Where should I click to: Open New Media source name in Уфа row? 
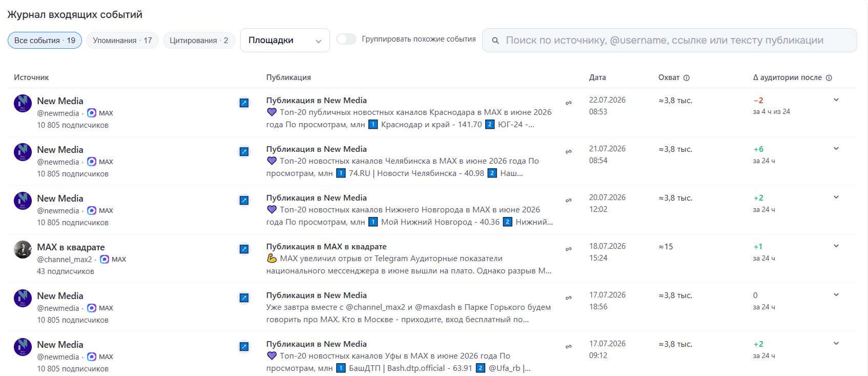pyautogui.click(x=60, y=345)
